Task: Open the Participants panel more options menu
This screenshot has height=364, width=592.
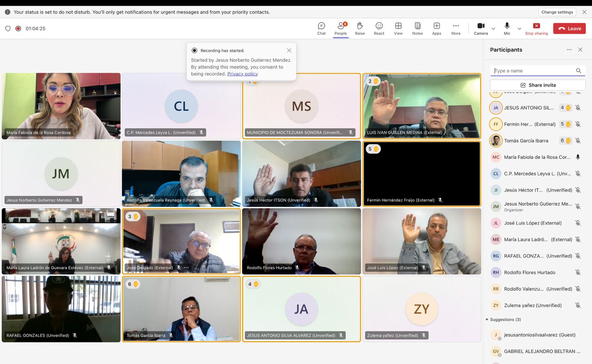Action: (569, 50)
